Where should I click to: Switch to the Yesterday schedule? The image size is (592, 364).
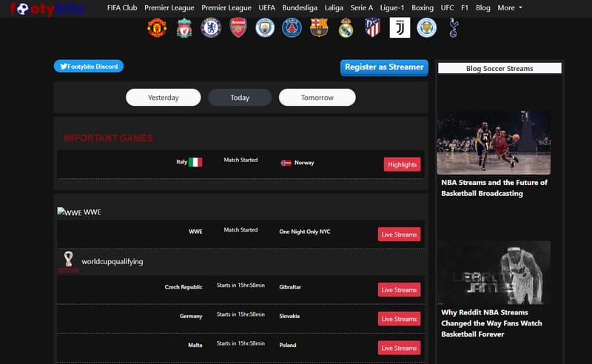164,98
